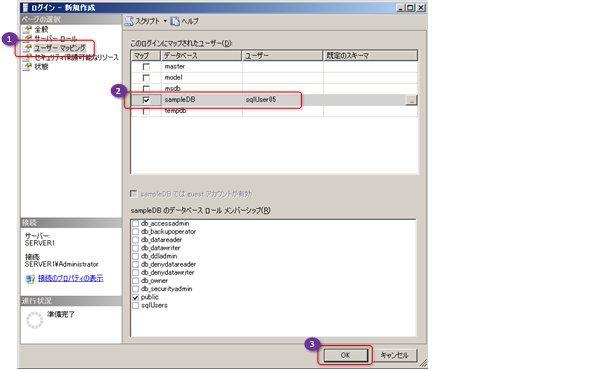Enable db_datawriter role
The height and width of the screenshot is (371, 590).
pyautogui.click(x=135, y=248)
